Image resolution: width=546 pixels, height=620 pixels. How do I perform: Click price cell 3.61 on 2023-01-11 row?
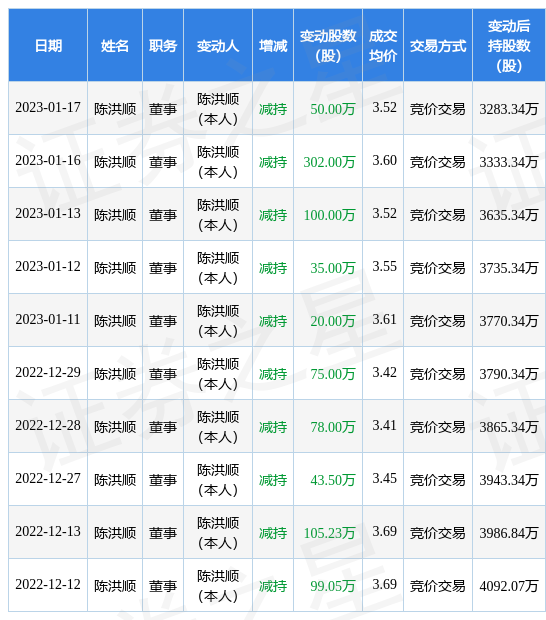click(383, 320)
